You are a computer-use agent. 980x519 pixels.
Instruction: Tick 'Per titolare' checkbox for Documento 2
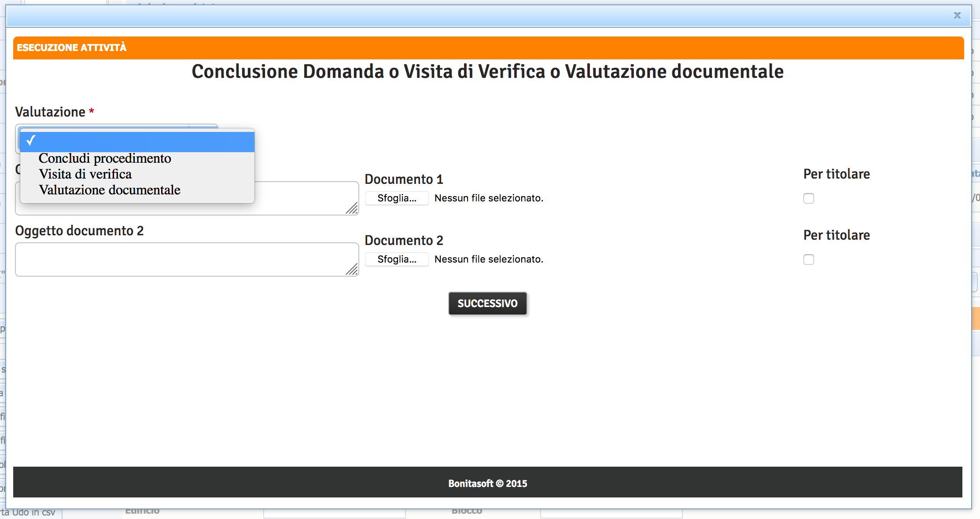coord(809,259)
